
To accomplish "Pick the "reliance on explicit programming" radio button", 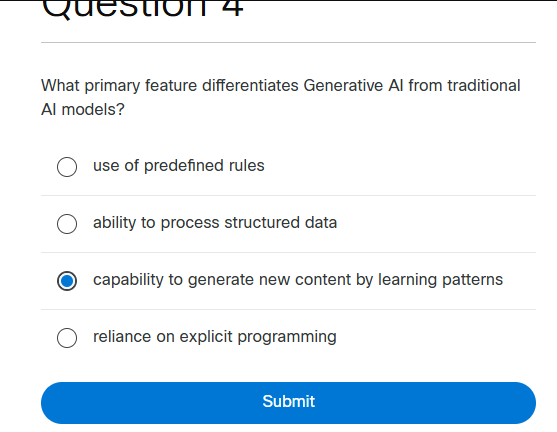I will pos(67,338).
